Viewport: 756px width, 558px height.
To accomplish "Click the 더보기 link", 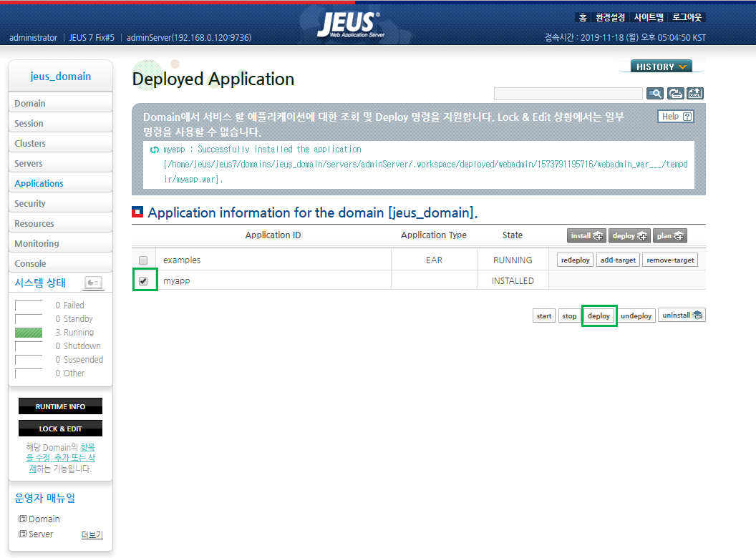I will click(x=92, y=534).
